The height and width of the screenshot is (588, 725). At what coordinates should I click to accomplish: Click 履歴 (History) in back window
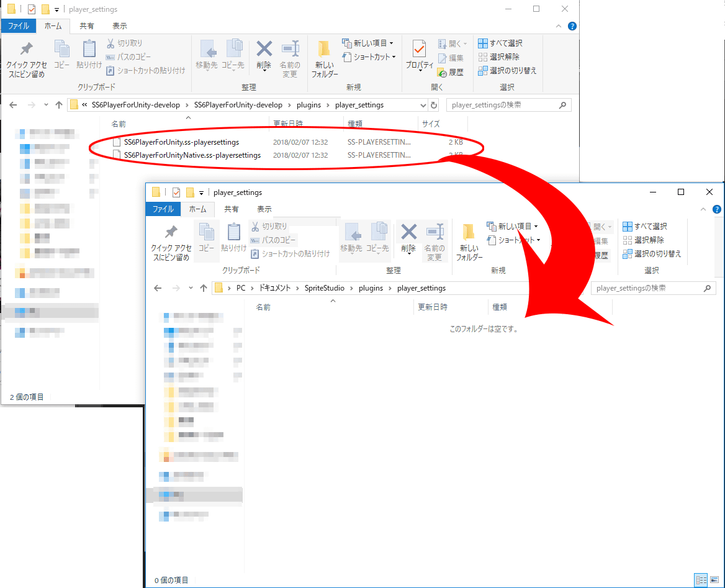[451, 72]
